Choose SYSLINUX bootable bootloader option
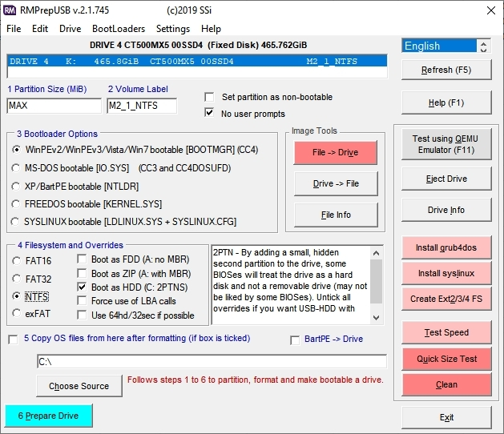The image size is (504, 434). click(x=17, y=222)
